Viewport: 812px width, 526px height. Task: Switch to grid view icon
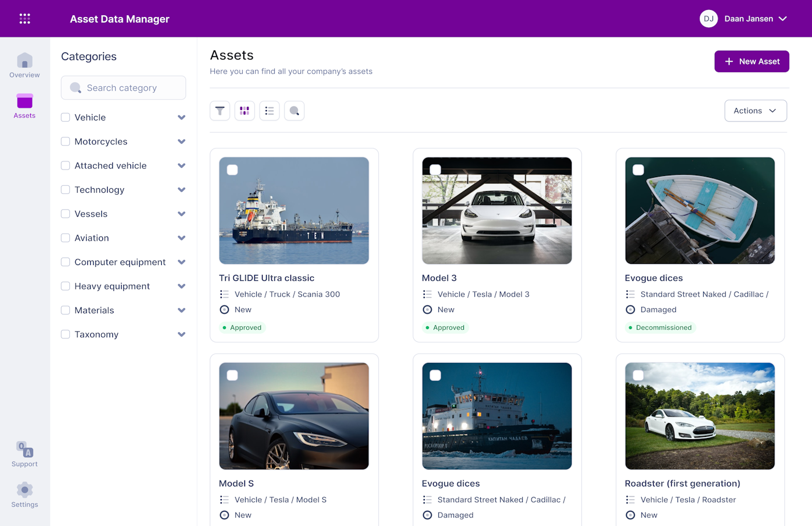point(244,111)
